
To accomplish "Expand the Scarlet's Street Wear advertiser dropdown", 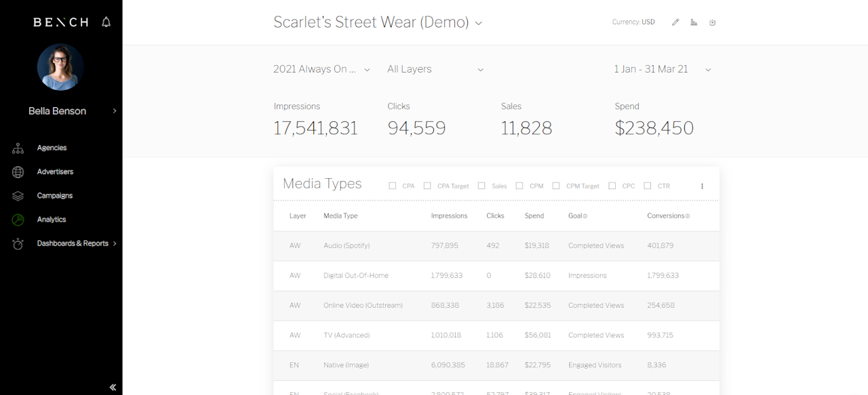I will pyautogui.click(x=478, y=23).
